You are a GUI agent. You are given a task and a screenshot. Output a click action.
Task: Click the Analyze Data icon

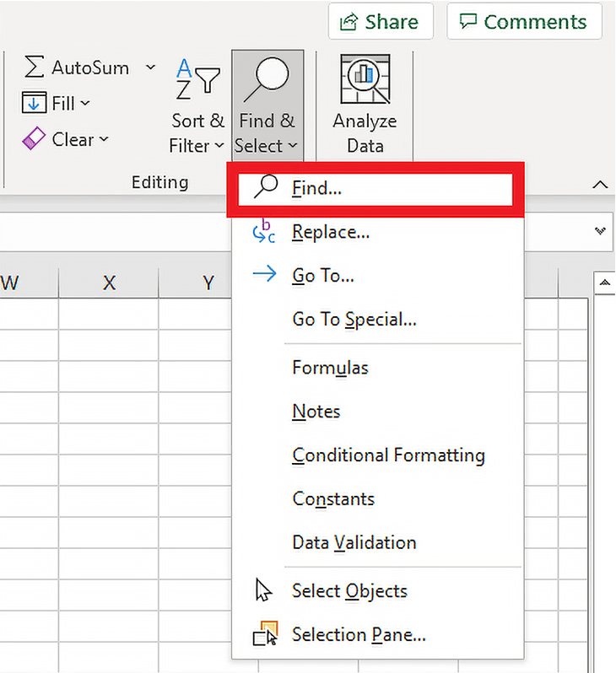(x=365, y=79)
